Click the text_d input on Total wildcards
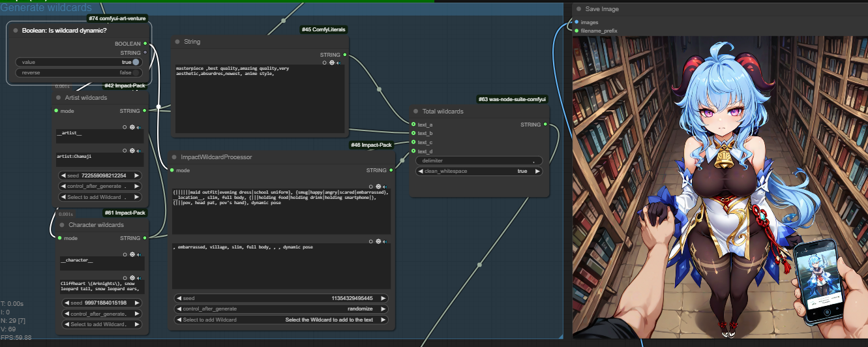Viewport: 868px width, 347px height. pyautogui.click(x=413, y=151)
